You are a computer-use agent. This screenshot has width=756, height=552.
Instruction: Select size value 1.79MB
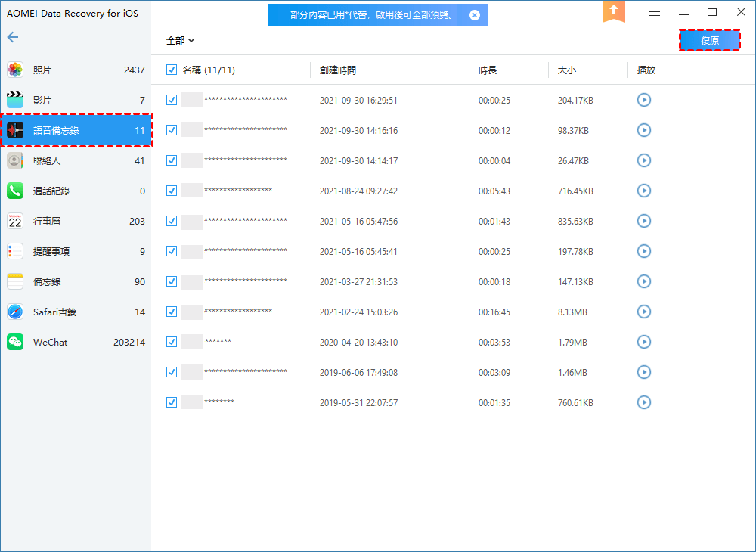pos(572,343)
